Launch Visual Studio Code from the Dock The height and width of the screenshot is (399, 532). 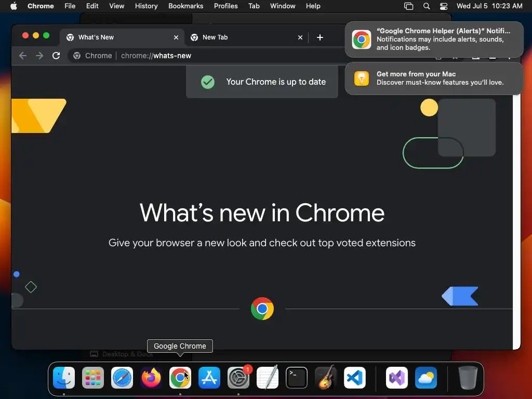(x=354, y=378)
